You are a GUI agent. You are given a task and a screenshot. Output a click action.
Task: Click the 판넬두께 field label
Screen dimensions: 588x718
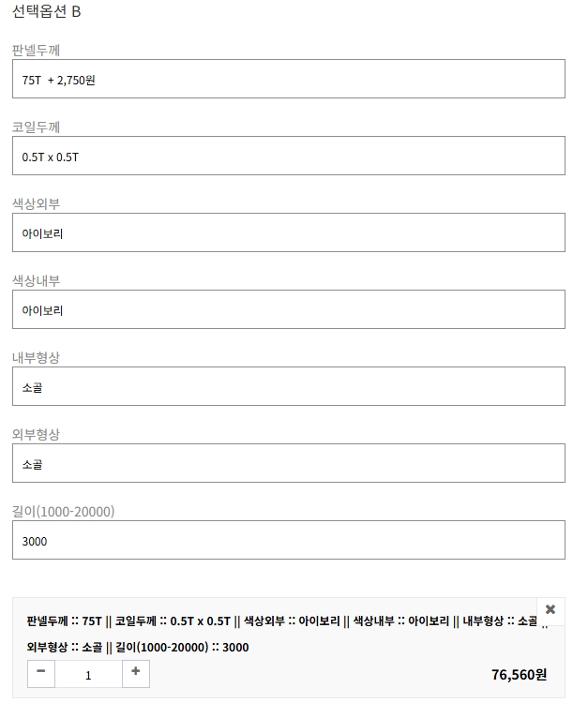(36, 50)
